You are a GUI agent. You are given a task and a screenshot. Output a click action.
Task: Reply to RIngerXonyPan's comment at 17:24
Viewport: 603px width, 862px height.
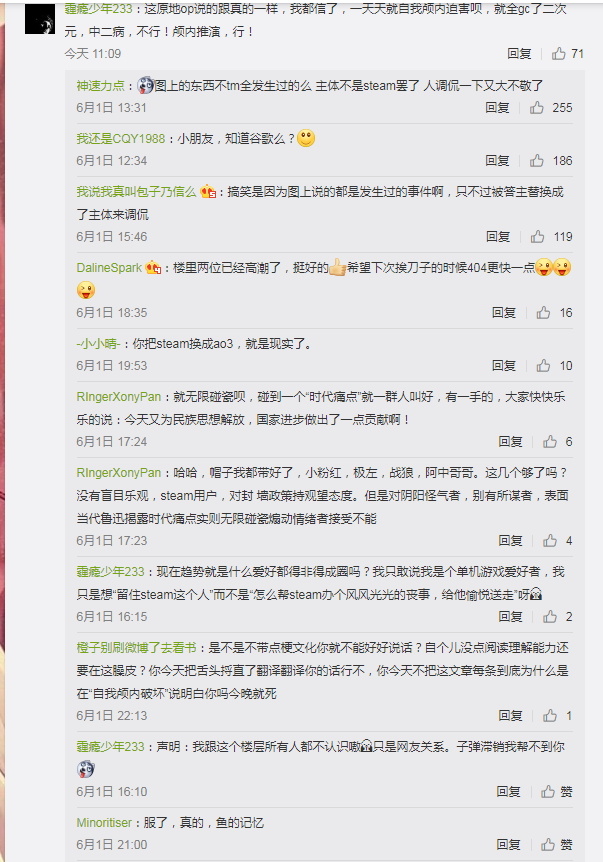click(510, 441)
